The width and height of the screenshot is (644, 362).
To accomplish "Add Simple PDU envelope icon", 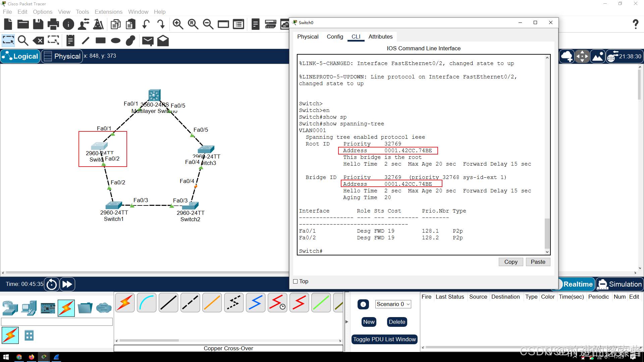I will (x=148, y=41).
